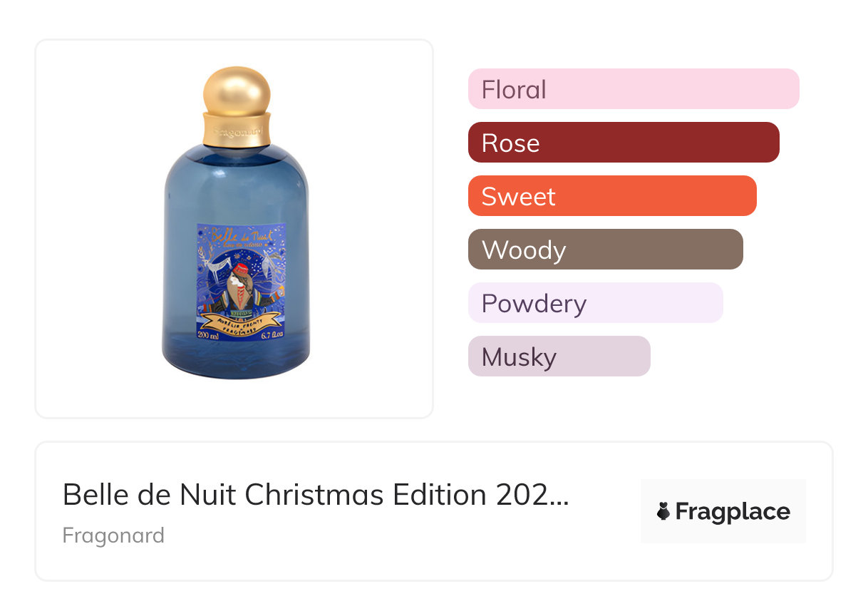Select the Floral accord bar
This screenshot has height=616, width=868.
[x=633, y=89]
